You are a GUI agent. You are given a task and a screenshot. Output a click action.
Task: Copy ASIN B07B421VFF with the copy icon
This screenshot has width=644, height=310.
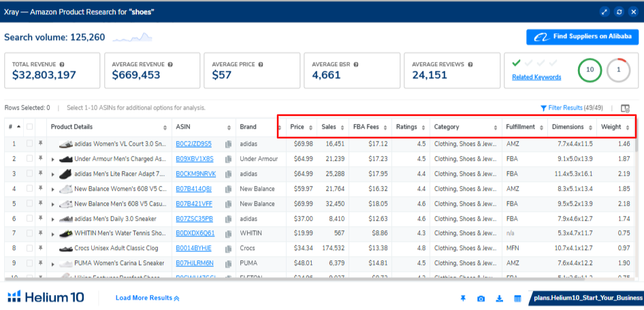pos(228,204)
